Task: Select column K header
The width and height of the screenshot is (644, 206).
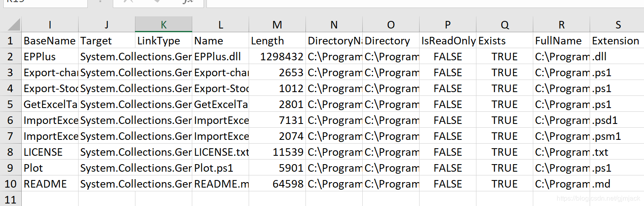Action: pyautogui.click(x=163, y=25)
